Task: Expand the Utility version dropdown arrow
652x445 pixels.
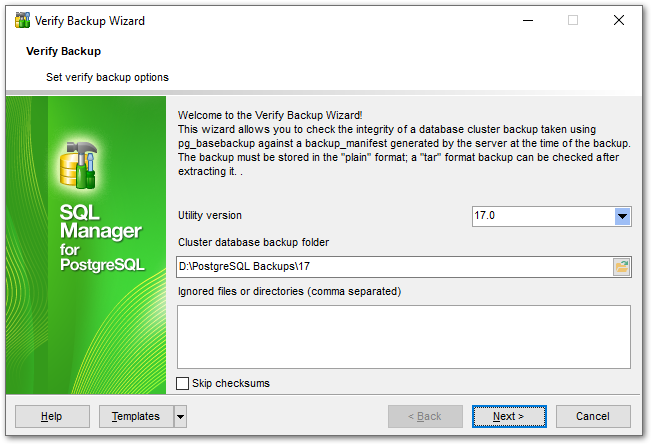Action: [x=621, y=216]
